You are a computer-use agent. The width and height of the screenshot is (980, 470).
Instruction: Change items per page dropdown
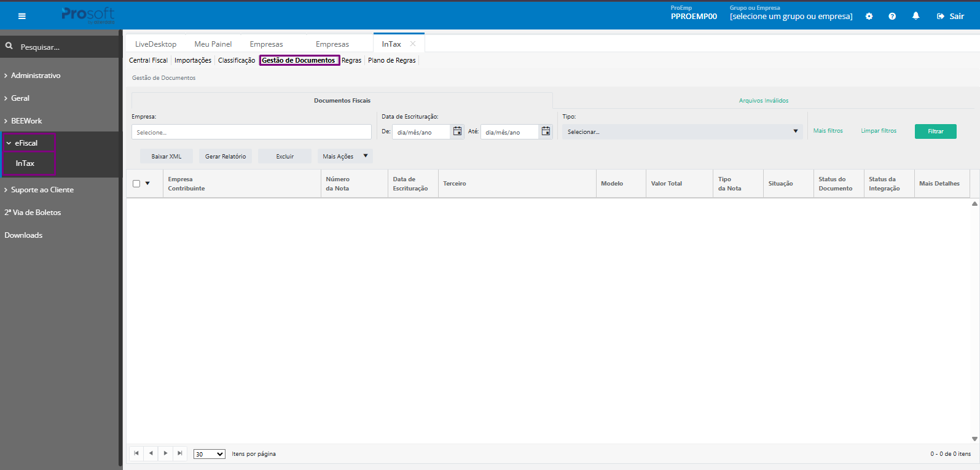pos(210,454)
